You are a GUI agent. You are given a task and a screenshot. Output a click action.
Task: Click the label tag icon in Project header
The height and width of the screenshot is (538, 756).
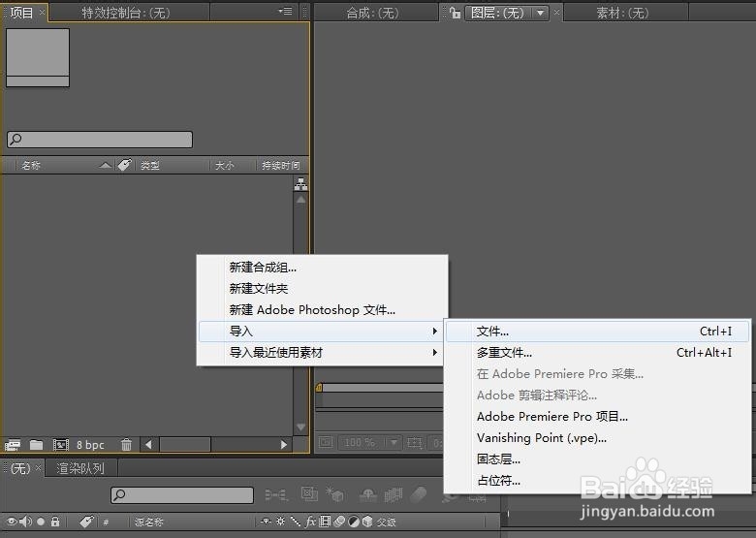tap(124, 165)
